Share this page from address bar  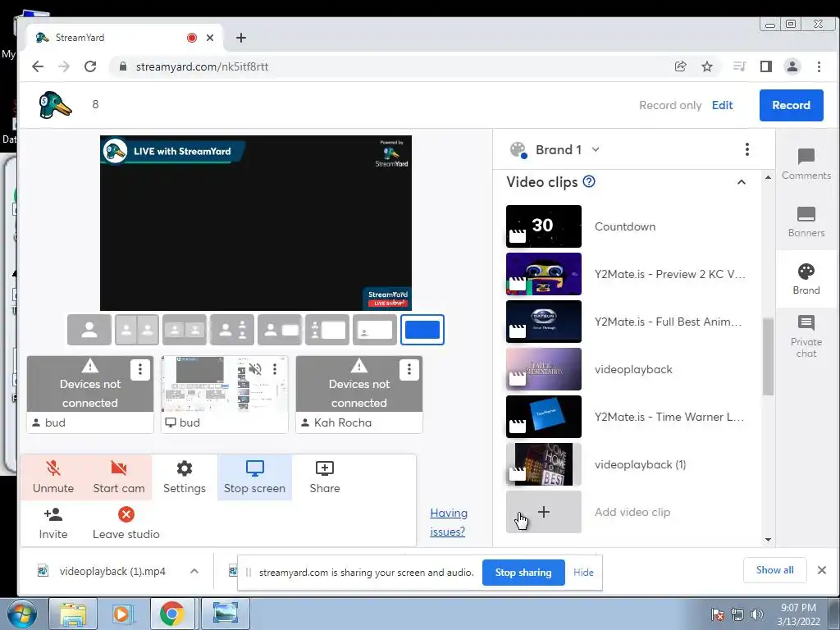[680, 66]
